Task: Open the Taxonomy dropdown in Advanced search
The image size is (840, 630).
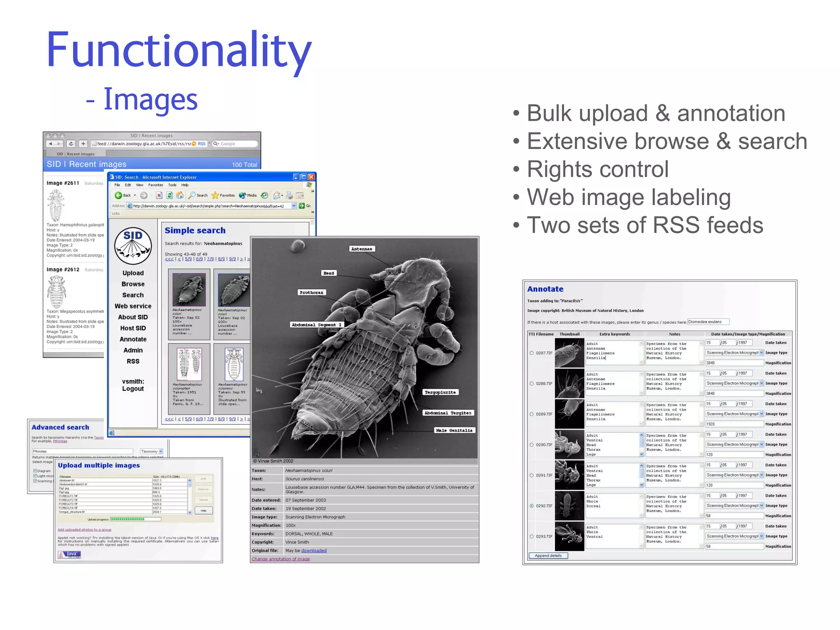Action: [160, 451]
